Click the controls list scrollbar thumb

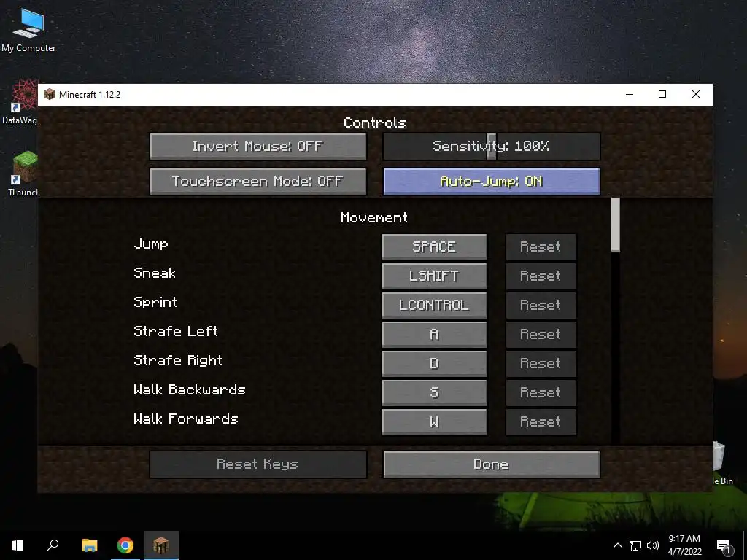click(x=616, y=225)
